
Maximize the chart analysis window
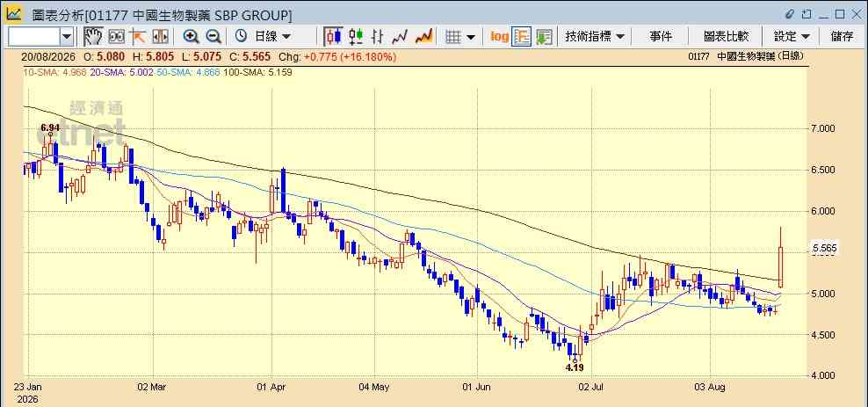point(840,14)
